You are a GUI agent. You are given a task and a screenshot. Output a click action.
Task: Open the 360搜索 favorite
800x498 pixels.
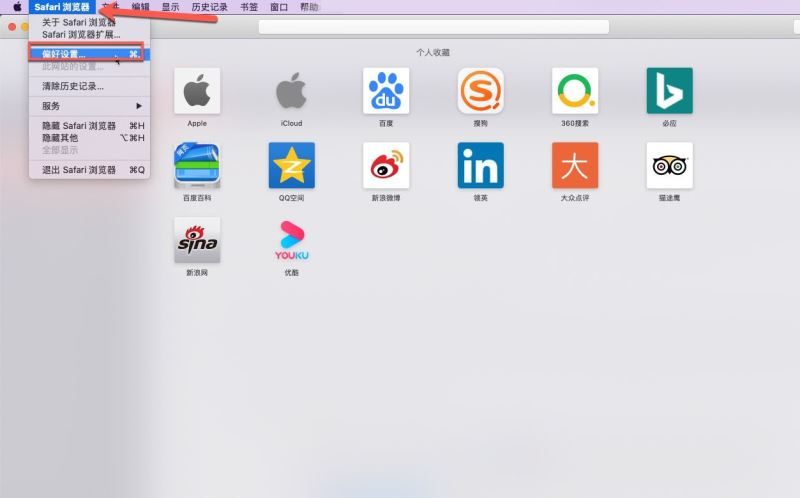[575, 91]
